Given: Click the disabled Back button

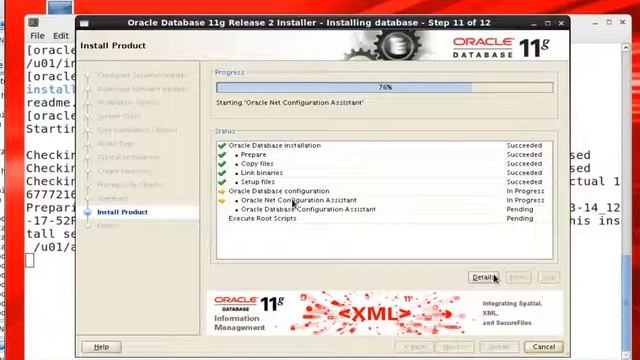Looking at the screenshot, I should point(414,347).
